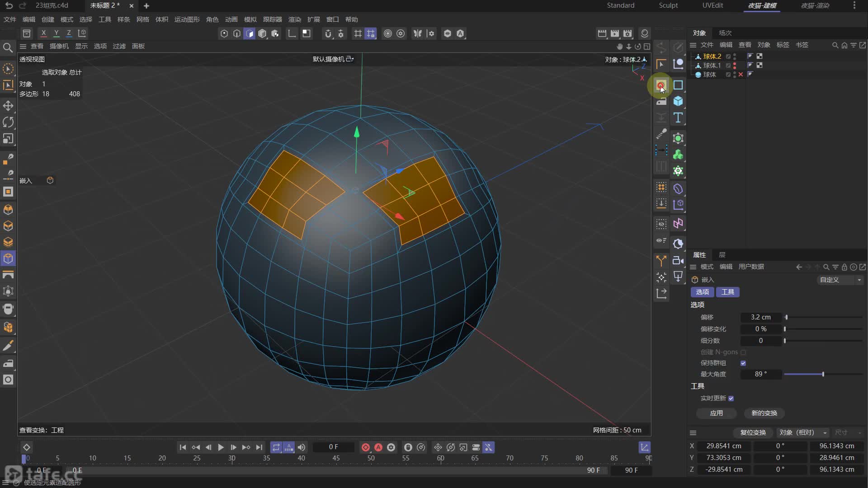Image resolution: width=868 pixels, height=488 pixels.
Task: Activate the Live Selection tool
Action: coord(8,69)
